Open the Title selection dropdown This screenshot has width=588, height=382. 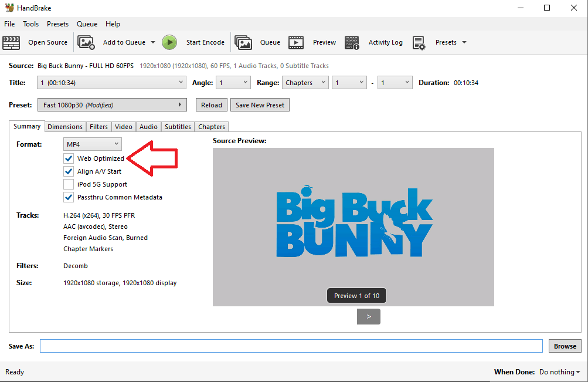point(111,83)
